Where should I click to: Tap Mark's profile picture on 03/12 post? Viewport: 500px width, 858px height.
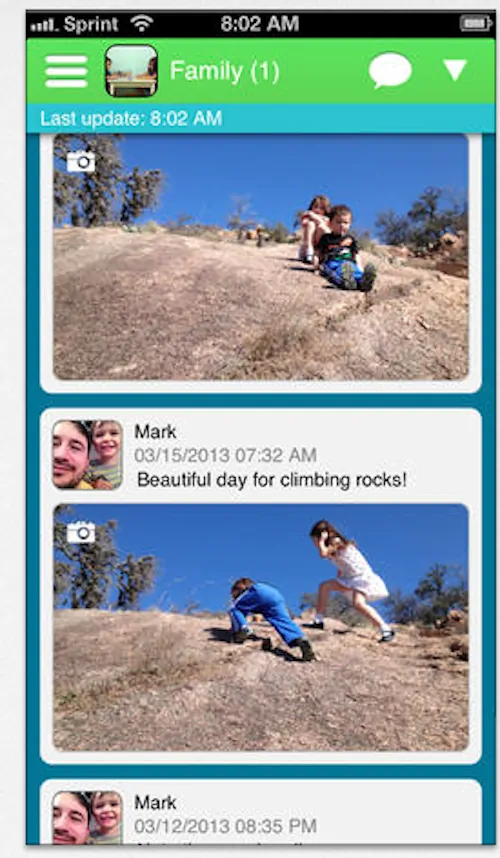[88, 818]
